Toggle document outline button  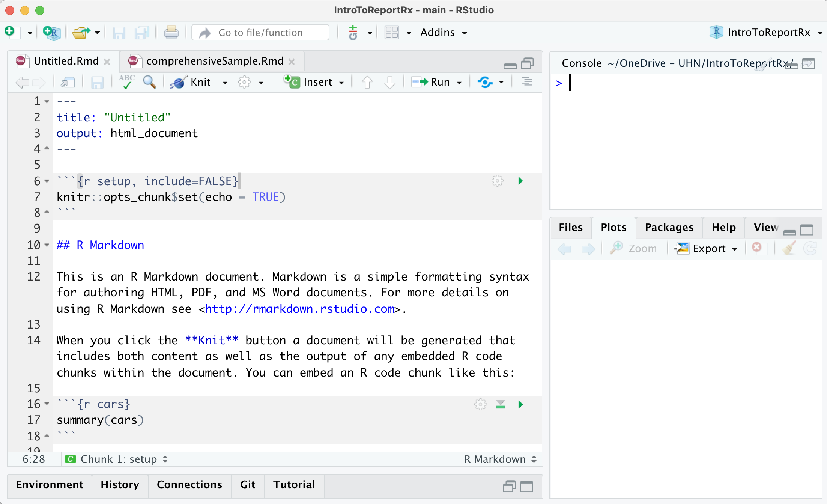(x=527, y=81)
